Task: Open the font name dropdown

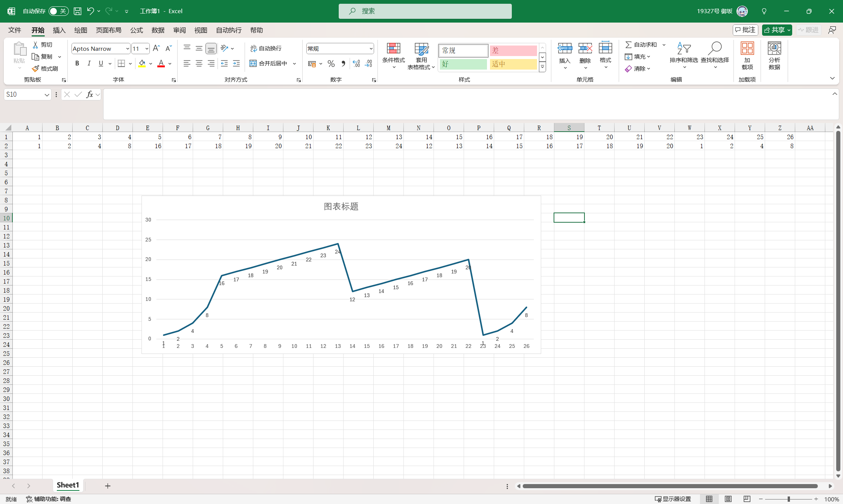Action: (x=128, y=49)
